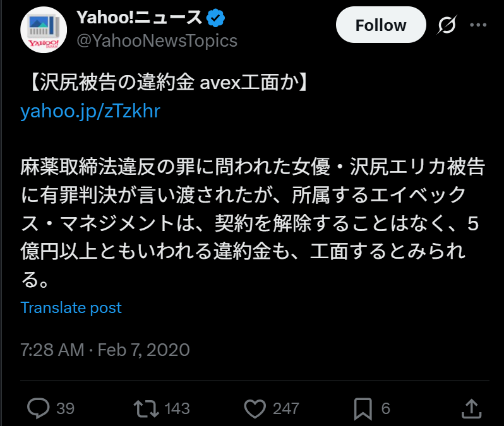
Task: Click the repost count 143
Action: tap(177, 409)
